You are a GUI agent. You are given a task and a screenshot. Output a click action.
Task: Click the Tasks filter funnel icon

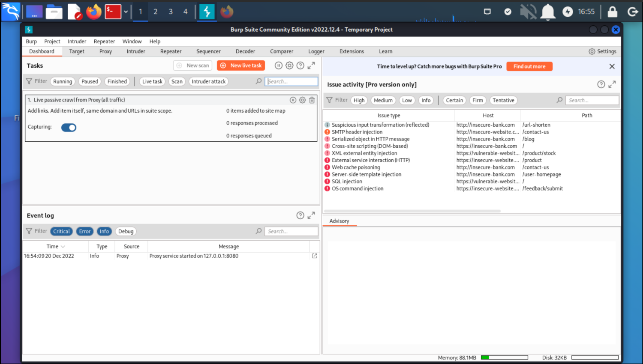29,81
